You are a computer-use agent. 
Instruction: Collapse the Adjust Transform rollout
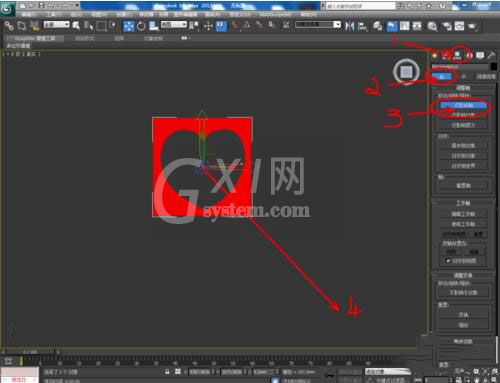click(x=463, y=275)
